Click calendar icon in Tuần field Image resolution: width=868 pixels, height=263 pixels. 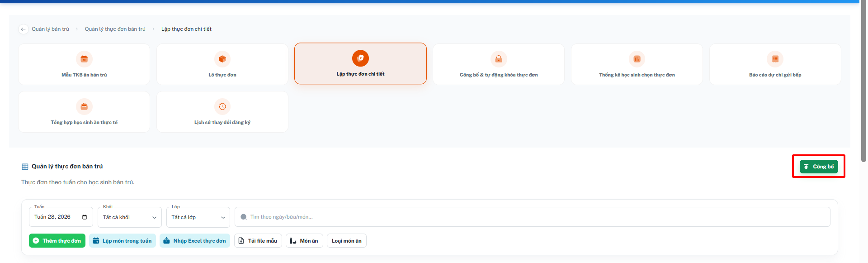tap(85, 217)
